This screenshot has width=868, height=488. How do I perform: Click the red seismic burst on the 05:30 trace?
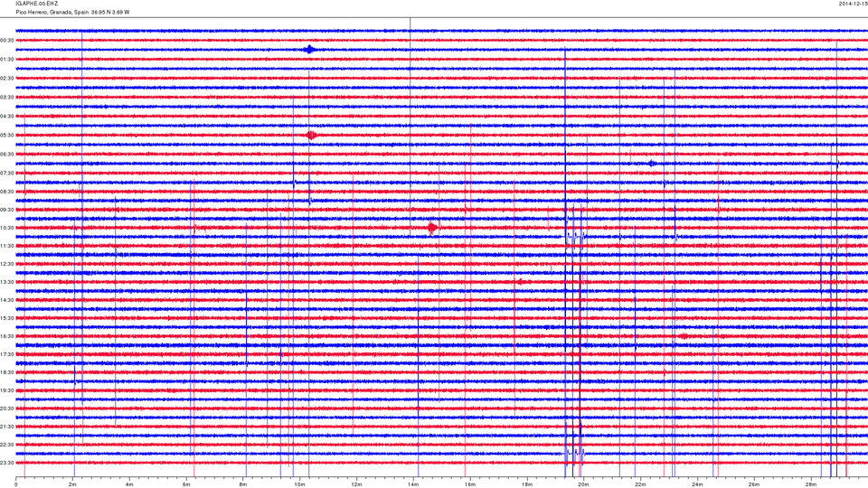[x=312, y=135]
